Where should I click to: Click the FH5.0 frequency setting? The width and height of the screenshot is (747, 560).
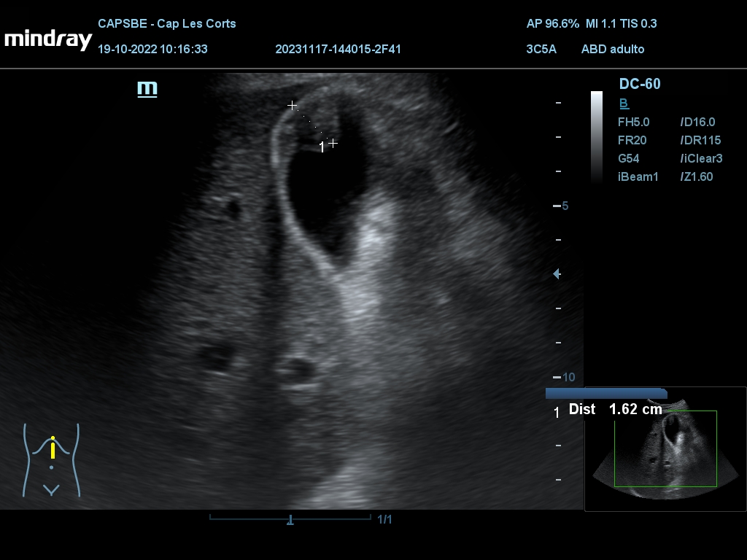pyautogui.click(x=633, y=122)
